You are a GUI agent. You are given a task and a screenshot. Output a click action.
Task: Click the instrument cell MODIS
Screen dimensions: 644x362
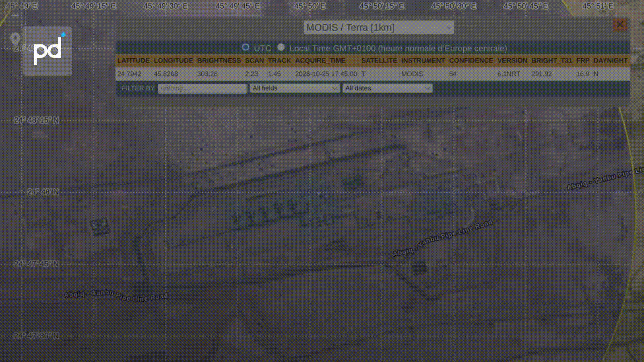click(412, 74)
